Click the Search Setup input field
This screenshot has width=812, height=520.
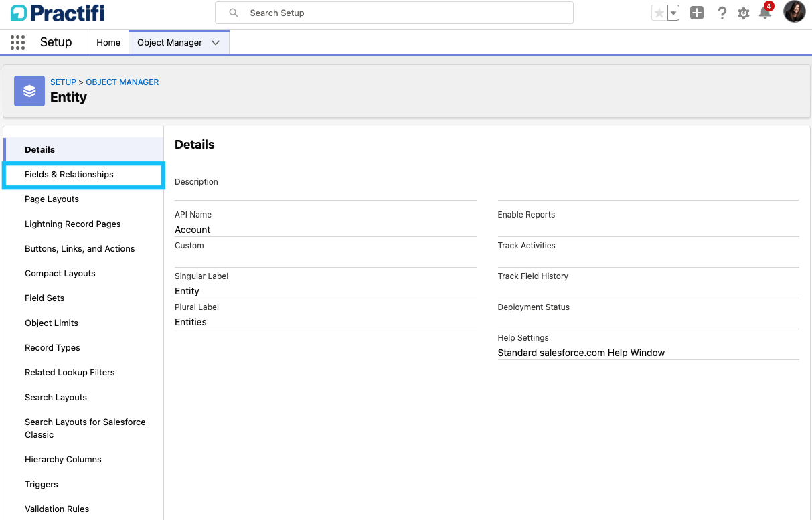tap(394, 13)
